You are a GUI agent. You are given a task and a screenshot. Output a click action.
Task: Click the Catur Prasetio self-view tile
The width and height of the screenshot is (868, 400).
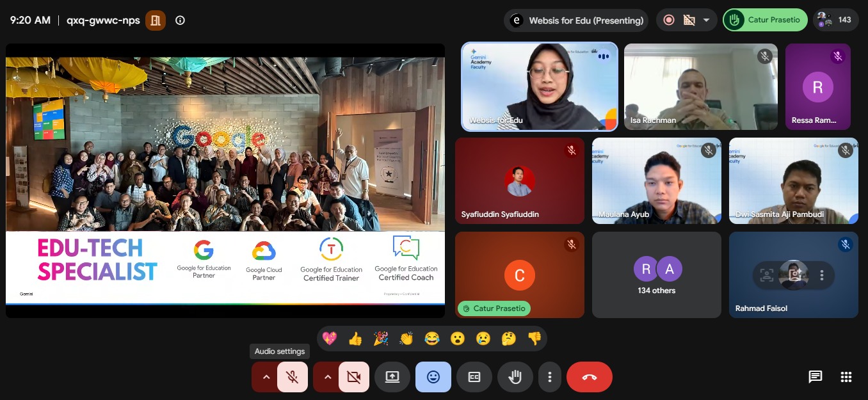coord(520,275)
